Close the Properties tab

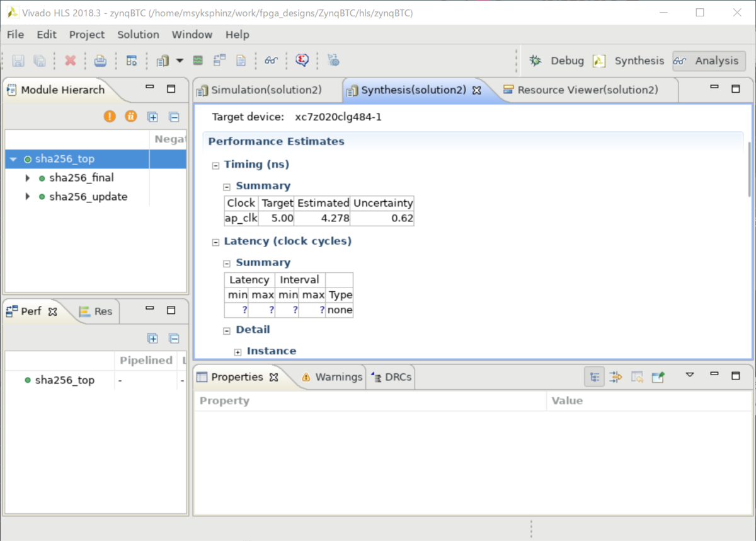273,378
